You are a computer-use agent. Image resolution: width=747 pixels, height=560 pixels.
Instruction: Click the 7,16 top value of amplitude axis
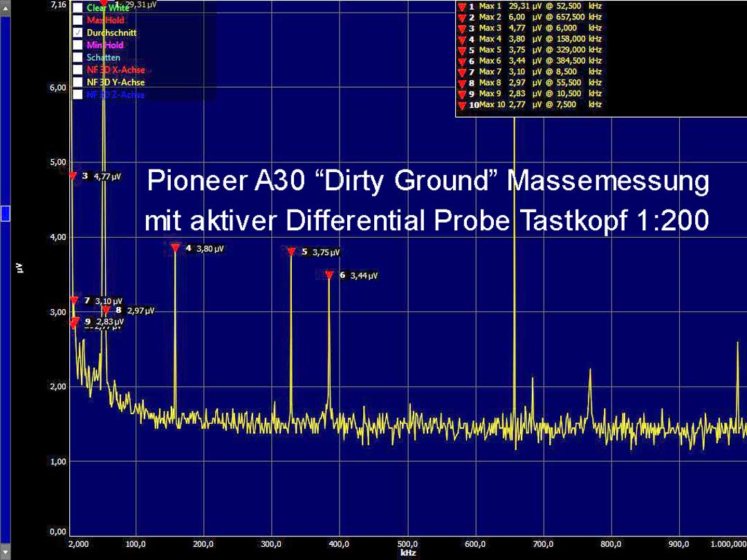point(59,5)
